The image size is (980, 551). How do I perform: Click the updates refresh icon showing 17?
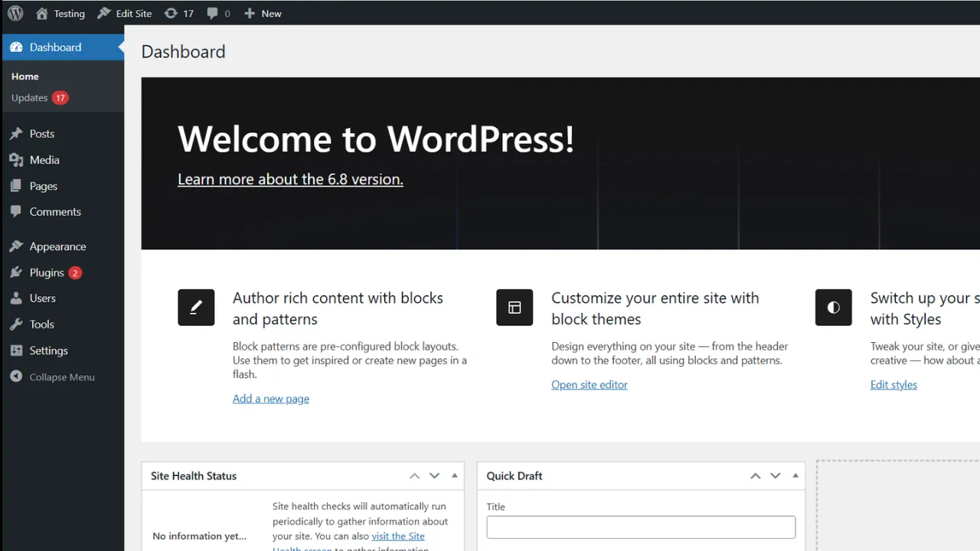click(x=171, y=13)
